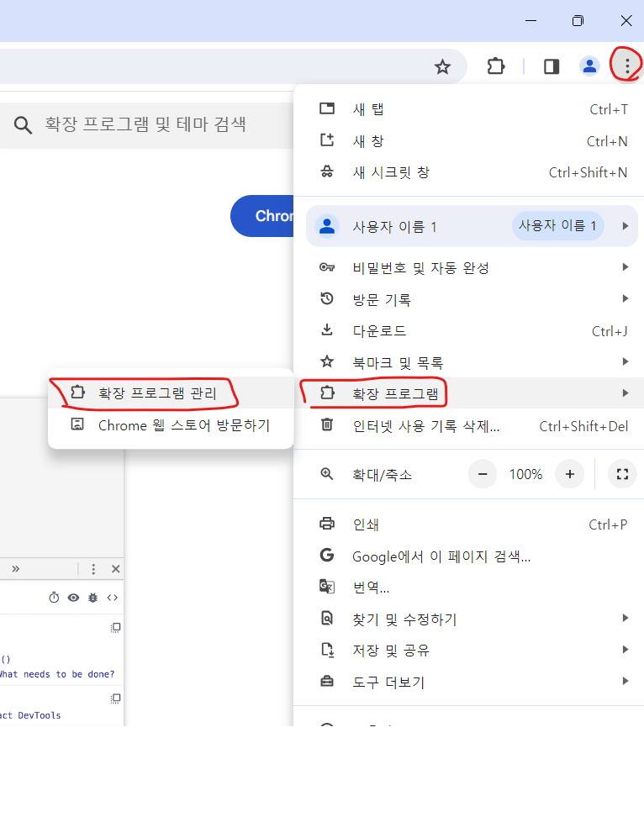
Task: Decrease zoom with the minus button
Action: tap(483, 474)
